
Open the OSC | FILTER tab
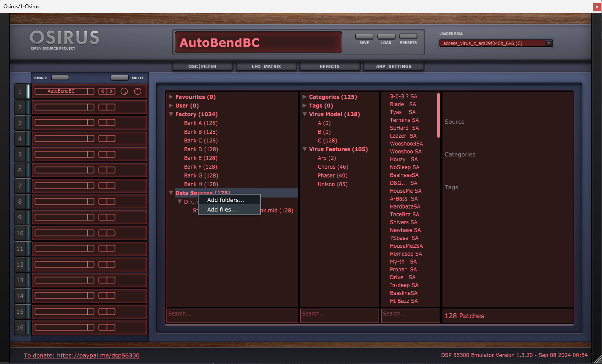tap(202, 66)
